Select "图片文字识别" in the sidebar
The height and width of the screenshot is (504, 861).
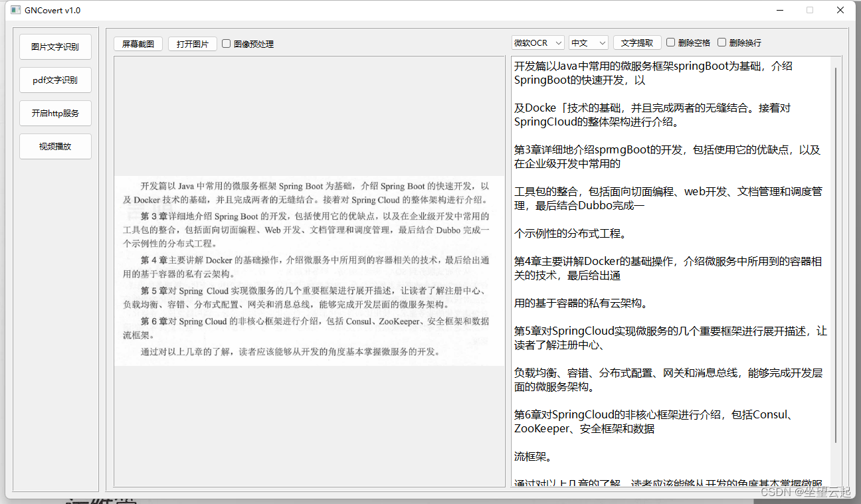click(55, 46)
